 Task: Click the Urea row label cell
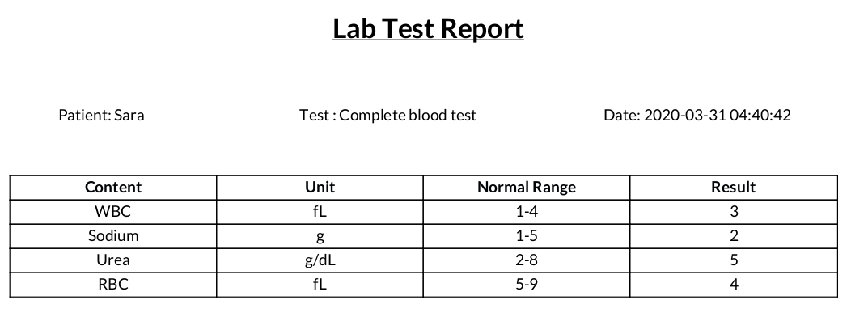coord(113,260)
